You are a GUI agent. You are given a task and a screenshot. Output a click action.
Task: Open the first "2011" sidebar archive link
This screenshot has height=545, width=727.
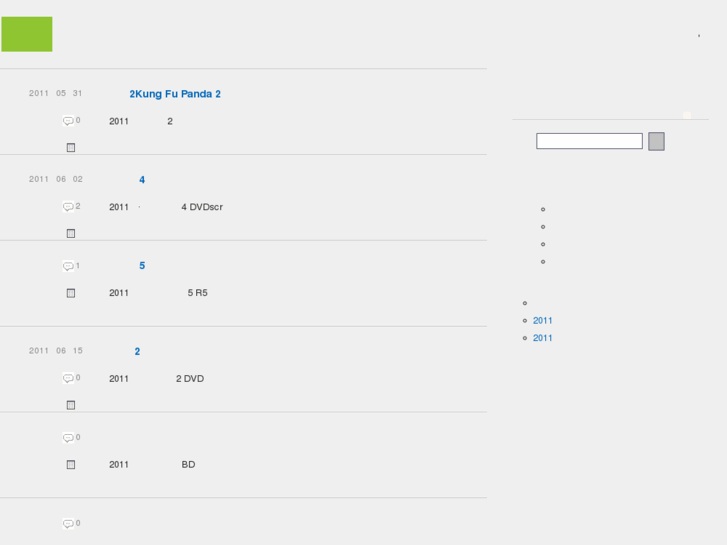click(543, 321)
